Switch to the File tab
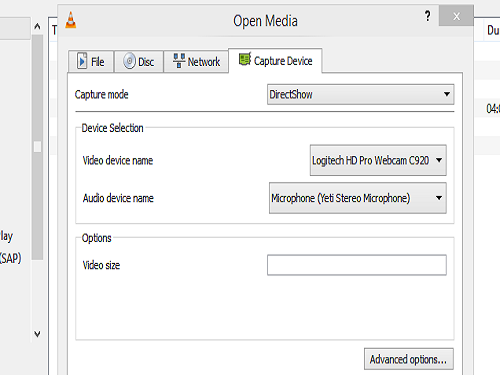The width and height of the screenshot is (500, 375). 91,61
